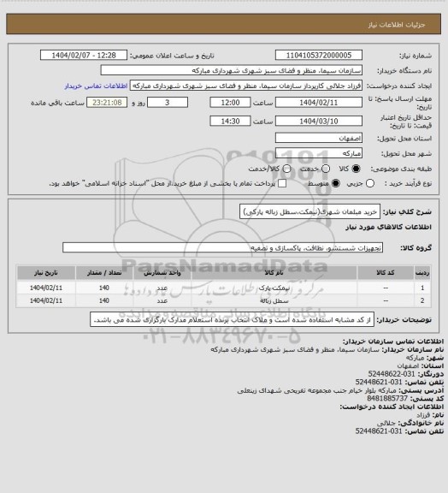This screenshot has width=448, height=493.
Task: Click the delivery province field اصفهان
Action: click(319, 139)
